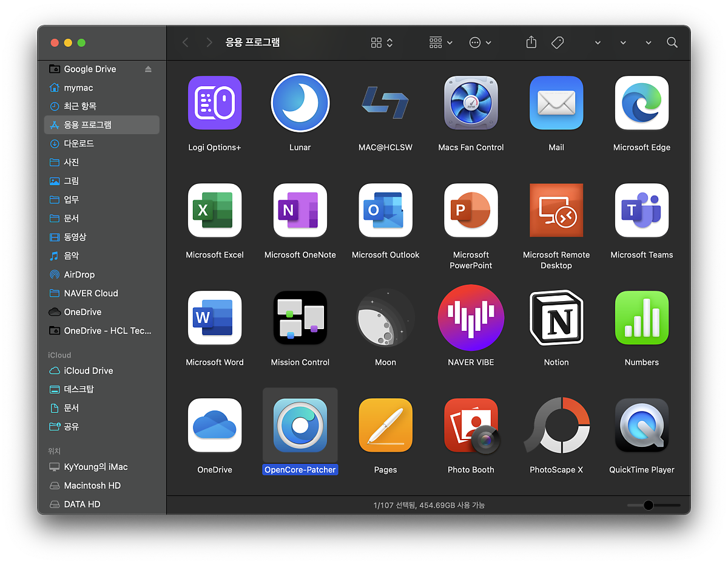Screen dimensions: 728x564
Task: Click the selection status text at bottom
Action: (429, 505)
